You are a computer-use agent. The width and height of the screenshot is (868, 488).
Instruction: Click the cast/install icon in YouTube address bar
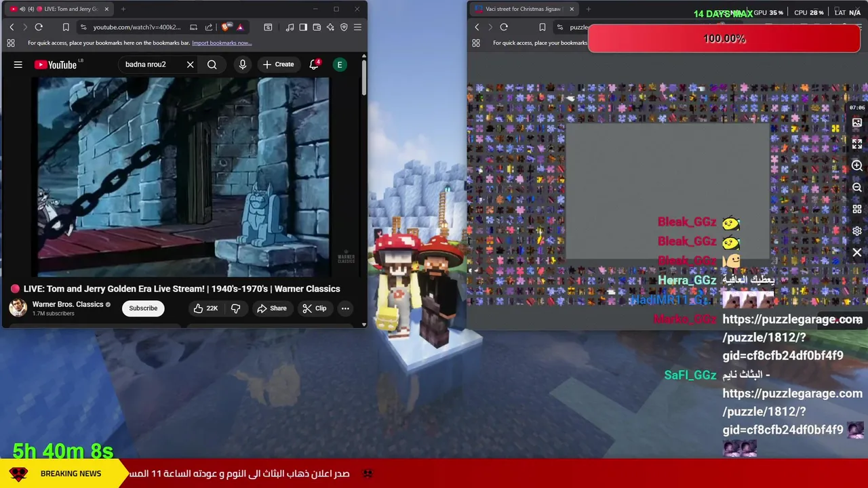pyautogui.click(x=193, y=27)
